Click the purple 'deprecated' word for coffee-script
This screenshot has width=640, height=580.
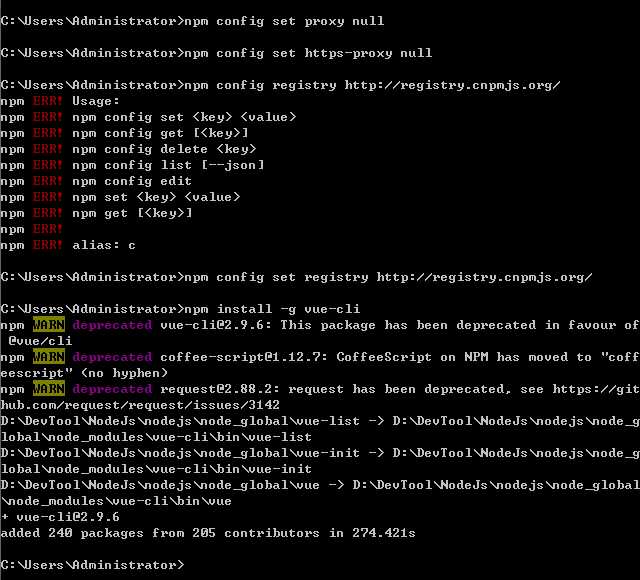click(112, 357)
